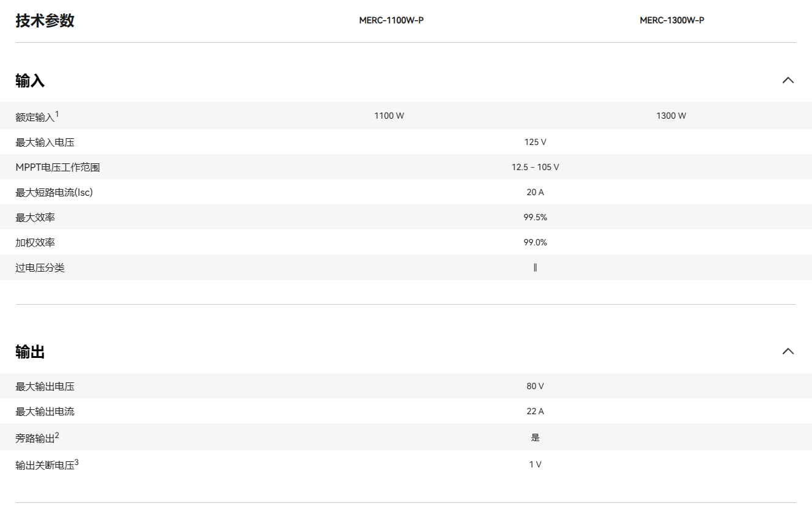Open footnote 1 beside 额定输入
The image size is (812, 517).
pyautogui.click(x=57, y=114)
